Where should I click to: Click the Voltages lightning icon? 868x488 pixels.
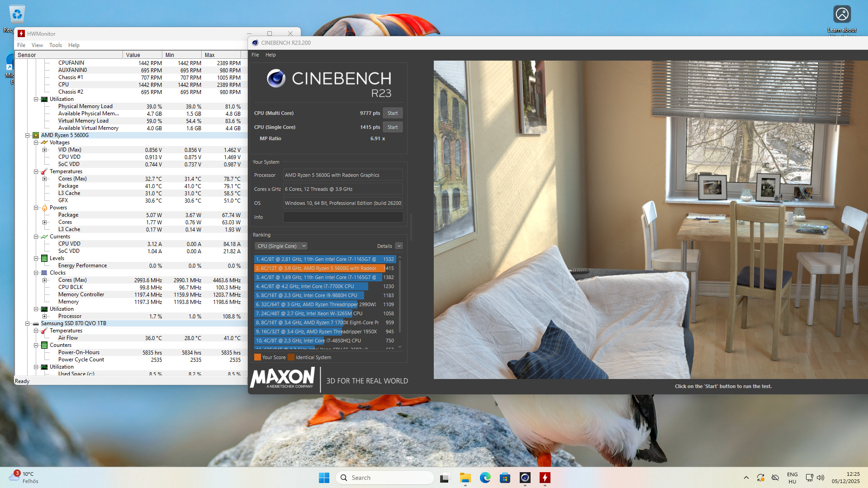pos(44,142)
